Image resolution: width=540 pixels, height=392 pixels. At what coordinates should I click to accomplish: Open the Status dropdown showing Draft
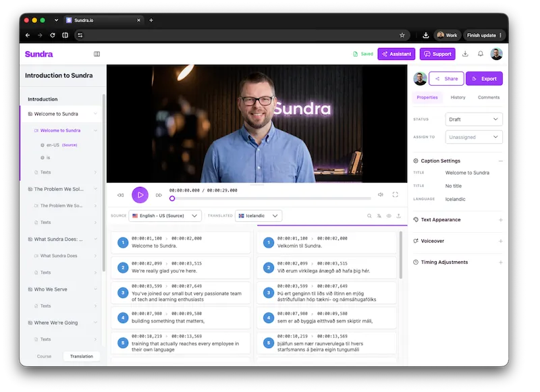pos(474,119)
